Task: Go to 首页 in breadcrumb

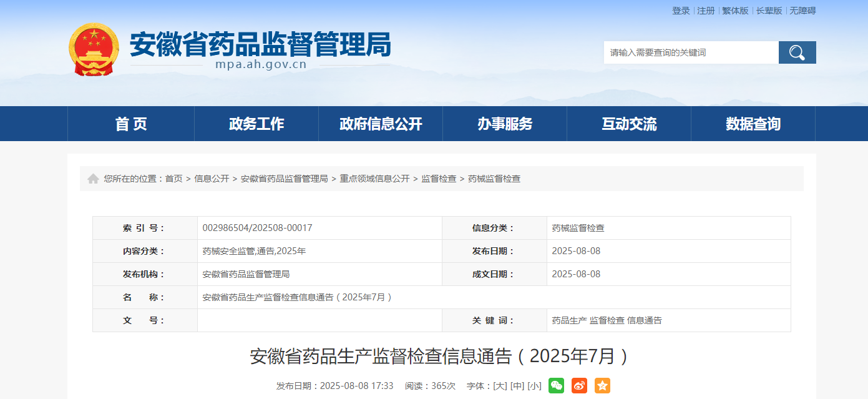Action: coord(173,179)
